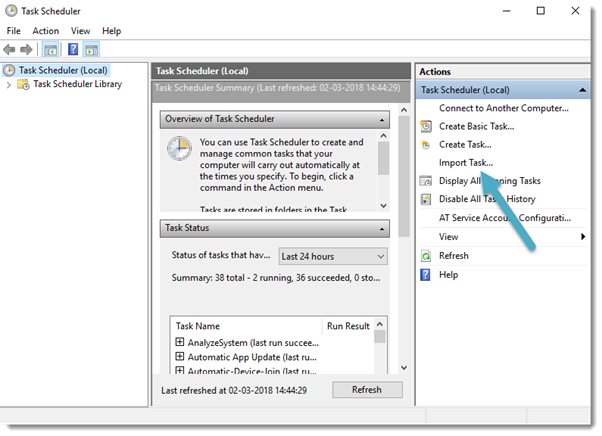The image size is (602, 436).
Task: Open the Action menu
Action: click(x=45, y=31)
